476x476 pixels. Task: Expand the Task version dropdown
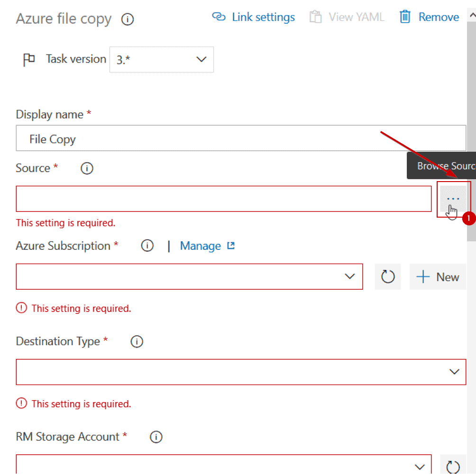click(x=161, y=59)
